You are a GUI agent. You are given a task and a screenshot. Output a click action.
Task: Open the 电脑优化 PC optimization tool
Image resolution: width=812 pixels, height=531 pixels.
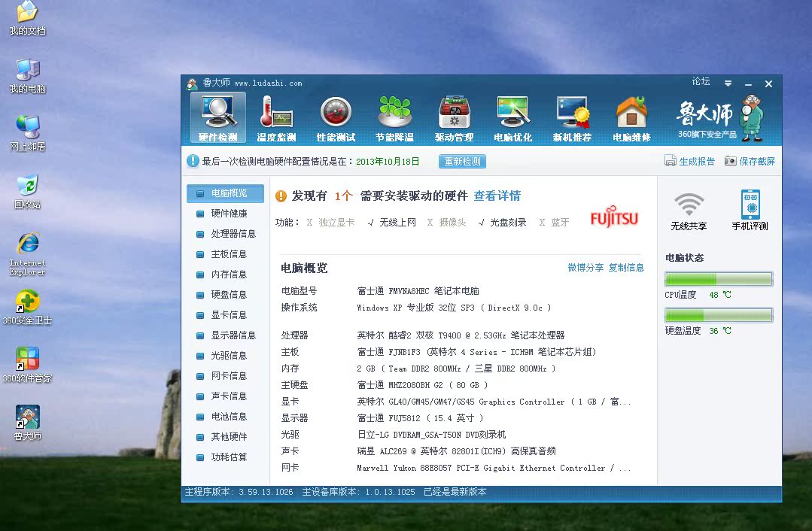click(512, 119)
